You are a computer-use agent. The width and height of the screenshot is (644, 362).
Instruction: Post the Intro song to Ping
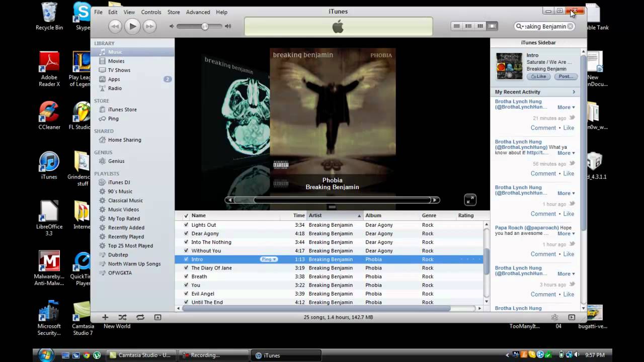[566, 76]
